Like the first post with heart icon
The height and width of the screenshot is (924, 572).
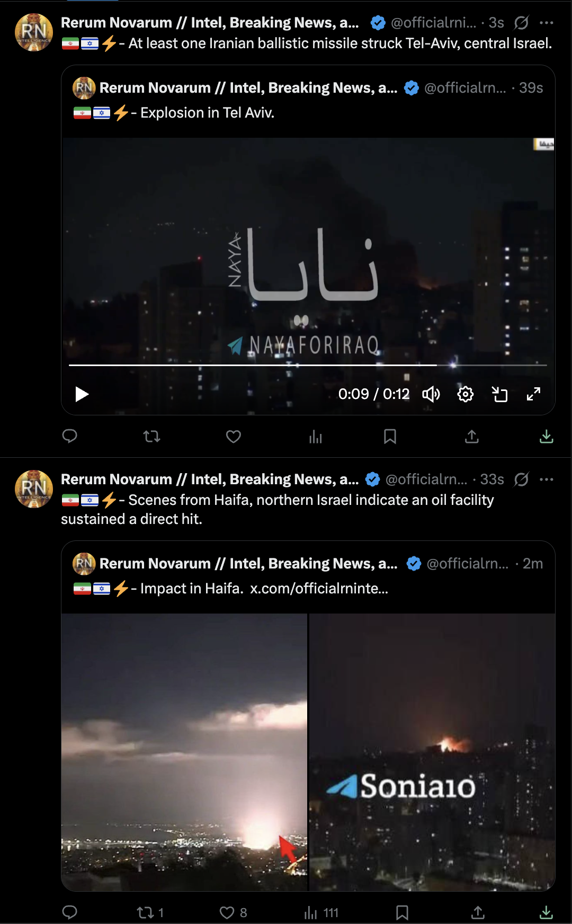point(234,436)
